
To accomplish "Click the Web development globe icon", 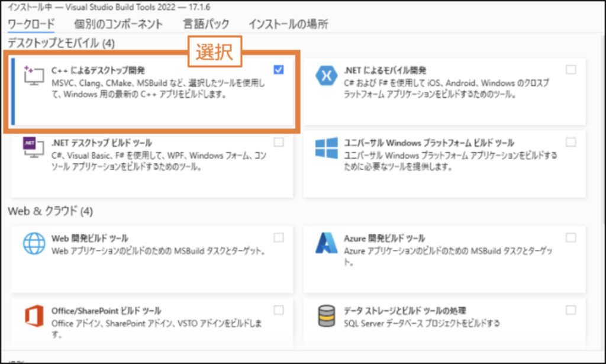I will pos(34,243).
